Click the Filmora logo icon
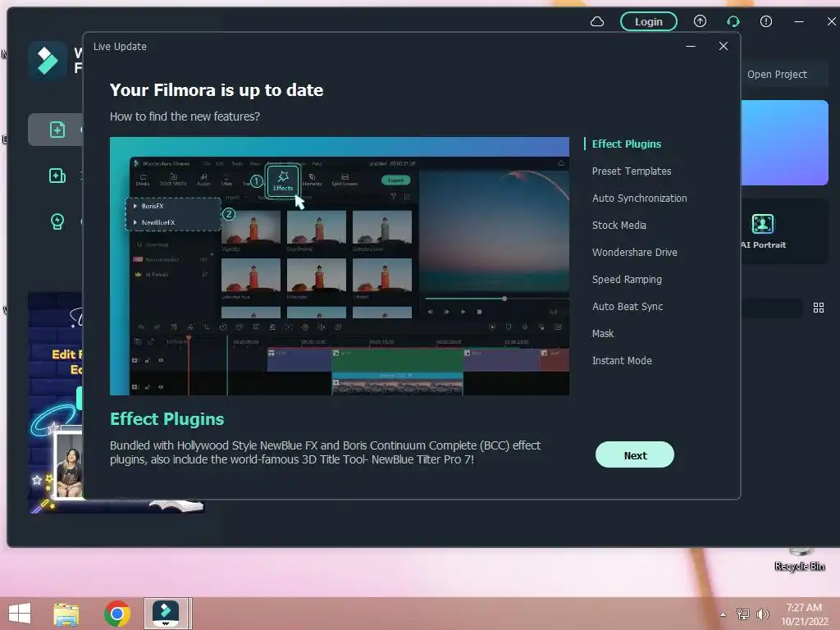This screenshot has height=630, width=840. coord(47,61)
